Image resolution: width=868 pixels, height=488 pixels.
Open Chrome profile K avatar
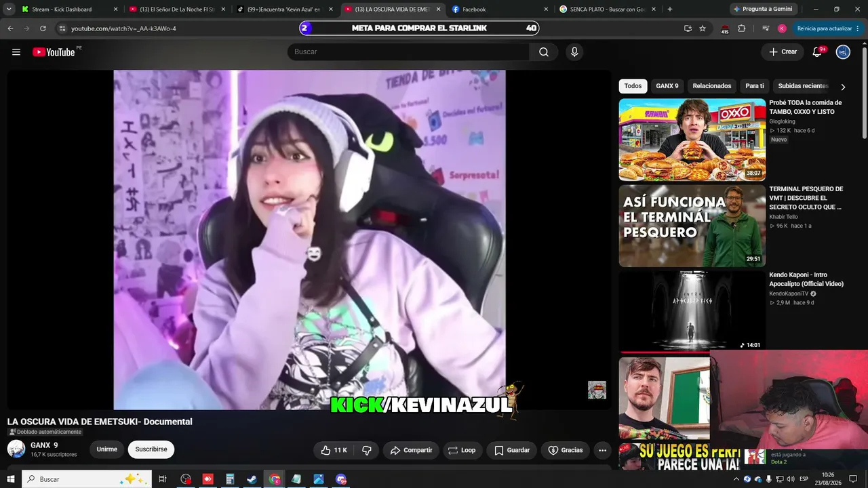pyautogui.click(x=782, y=28)
